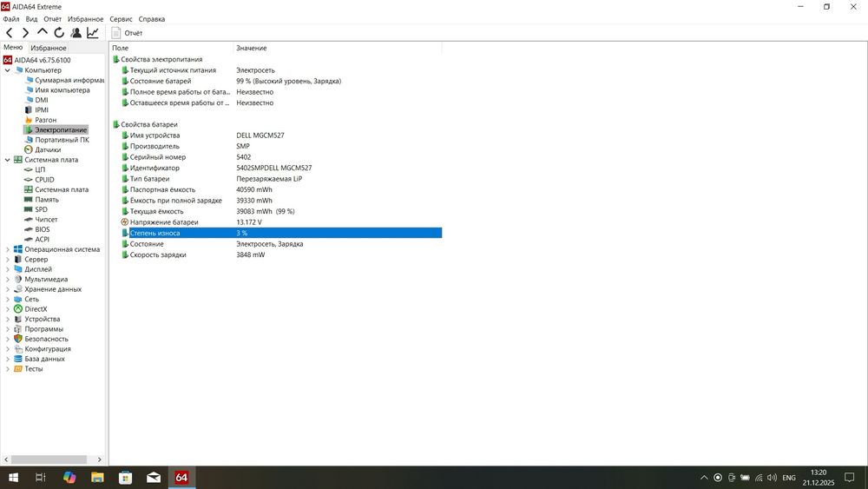Screen dimensions: 868x489
Task: Open the Избранное menu in menu bar
Action: [85, 19]
